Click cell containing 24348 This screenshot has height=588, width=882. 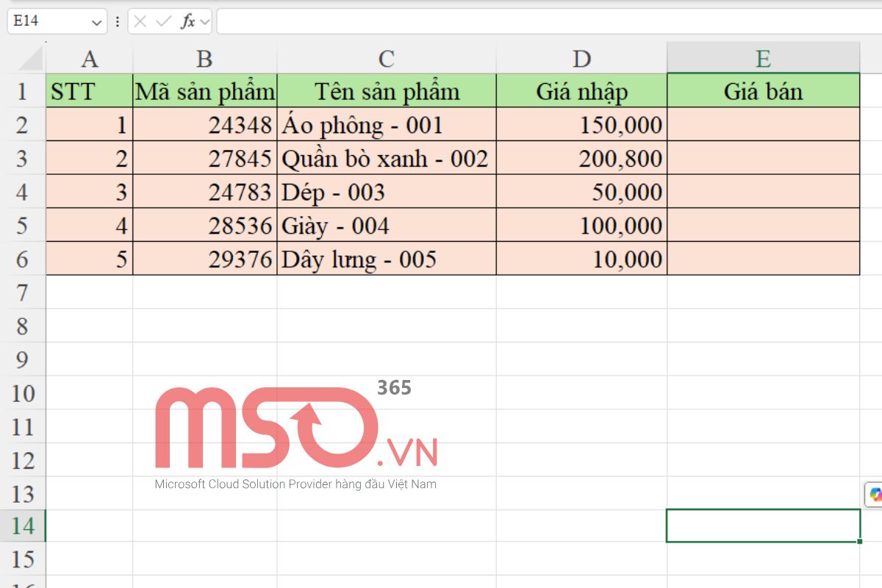[205, 125]
